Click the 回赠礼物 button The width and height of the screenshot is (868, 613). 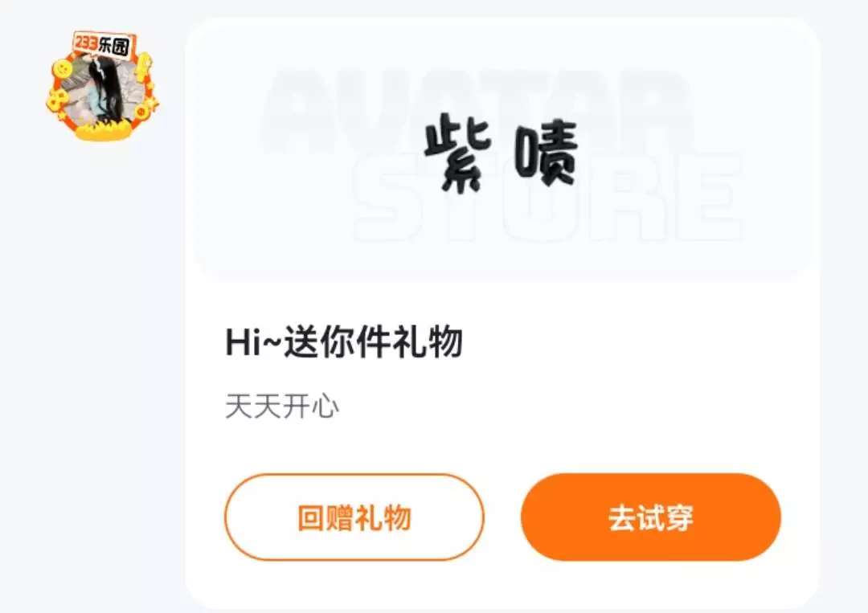pos(354,517)
